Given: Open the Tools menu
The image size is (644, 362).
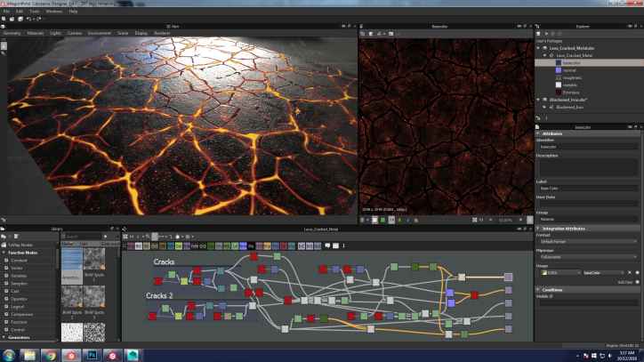Looking at the screenshot, I should coord(33,12).
